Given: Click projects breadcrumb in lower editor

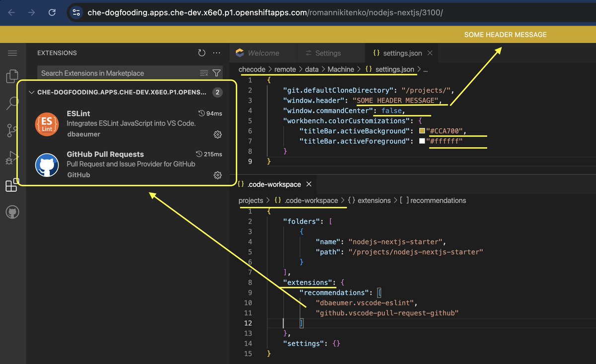Looking at the screenshot, I should (x=251, y=201).
